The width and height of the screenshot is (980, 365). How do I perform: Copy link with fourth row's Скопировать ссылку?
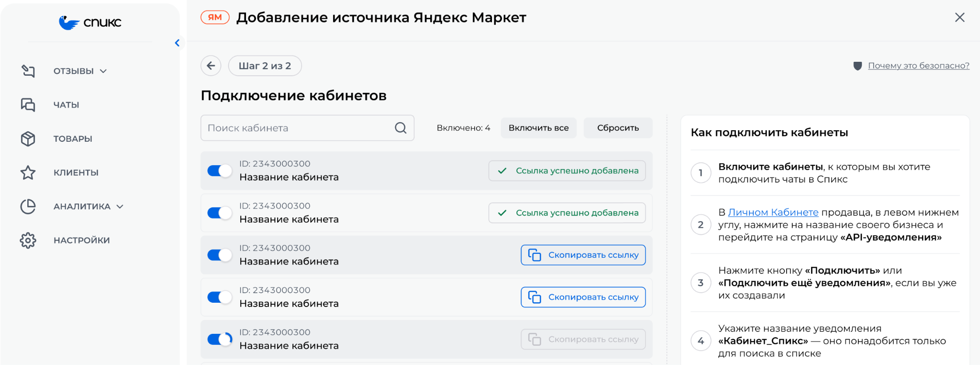583,297
